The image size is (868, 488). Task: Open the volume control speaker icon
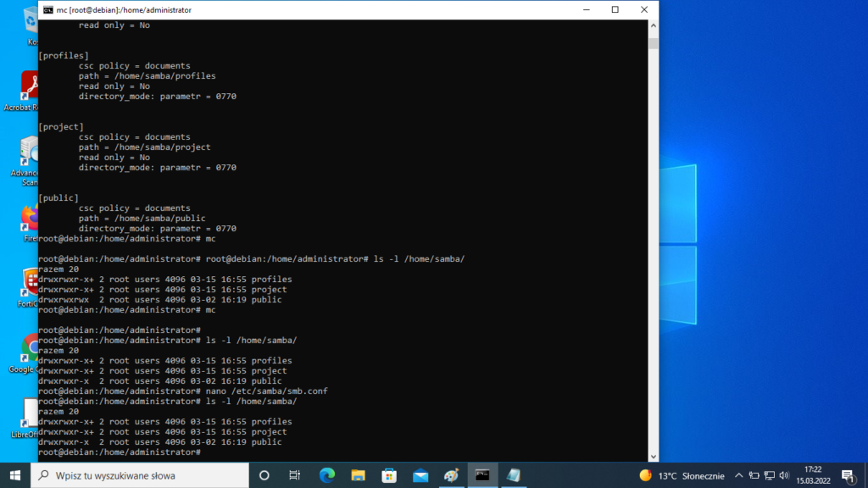click(786, 475)
